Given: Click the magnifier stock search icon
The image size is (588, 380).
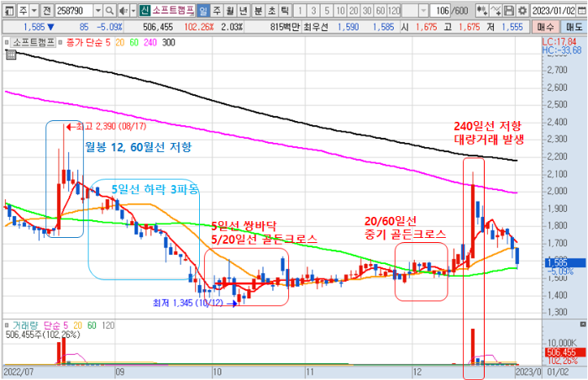Looking at the screenshot, I should (x=109, y=11).
